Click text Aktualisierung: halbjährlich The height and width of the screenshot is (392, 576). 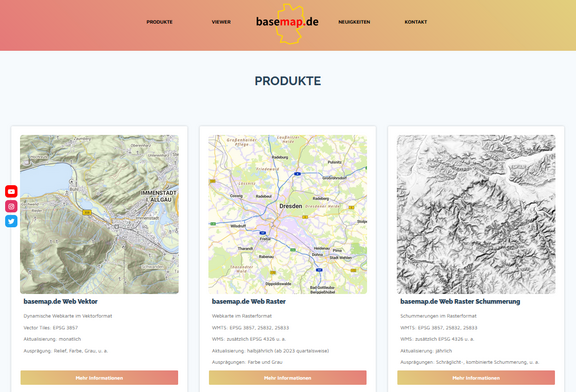pos(270,351)
